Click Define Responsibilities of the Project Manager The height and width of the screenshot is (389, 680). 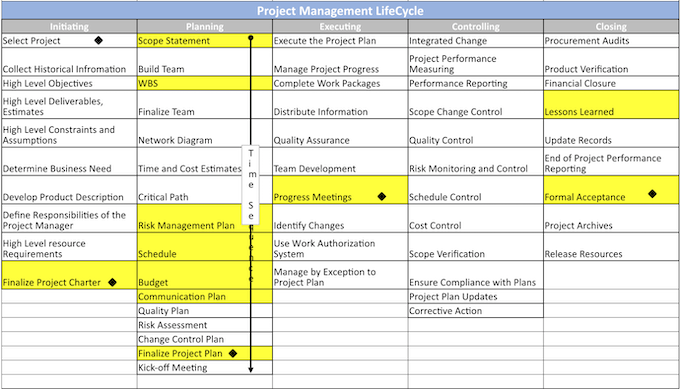[69, 219]
